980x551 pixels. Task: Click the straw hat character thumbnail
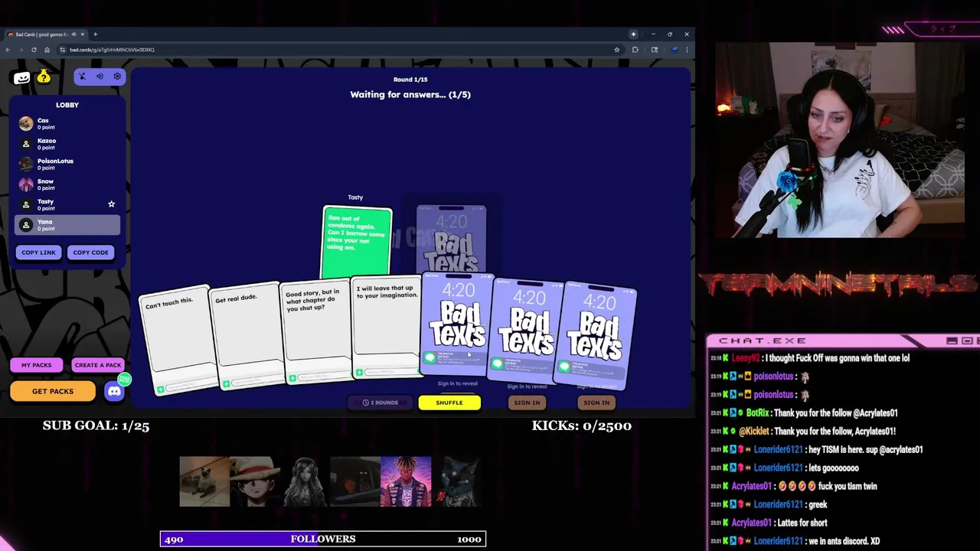[x=255, y=482]
